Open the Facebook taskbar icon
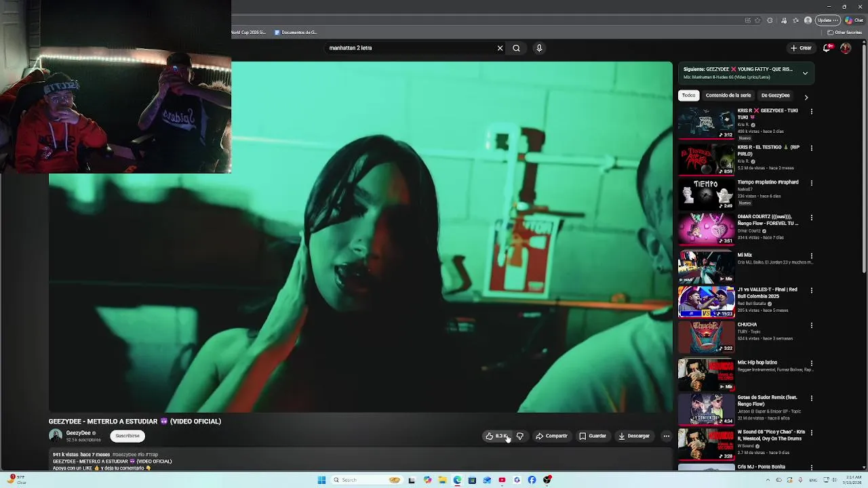 [x=532, y=480]
